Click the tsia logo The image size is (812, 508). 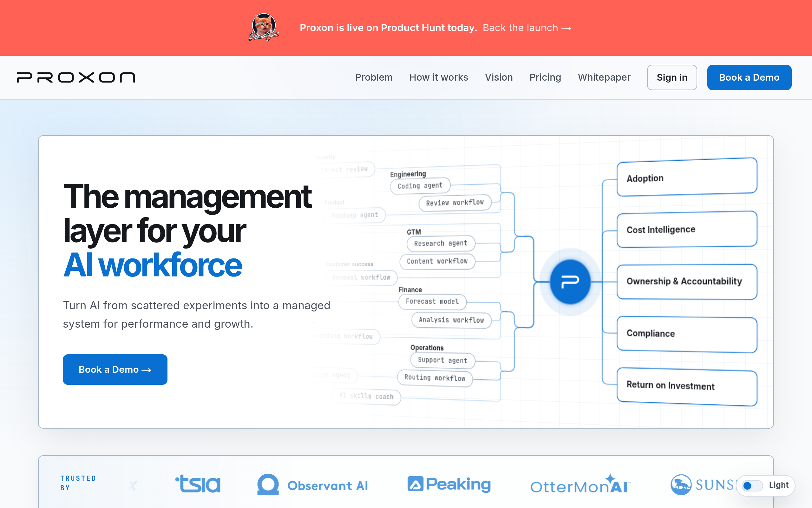click(198, 484)
